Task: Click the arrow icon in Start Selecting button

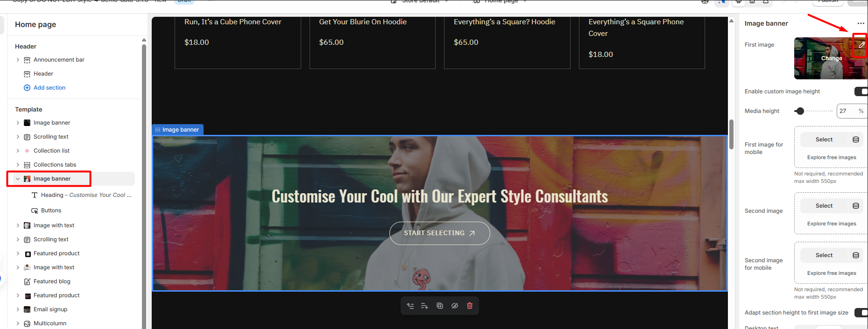Action: click(472, 233)
